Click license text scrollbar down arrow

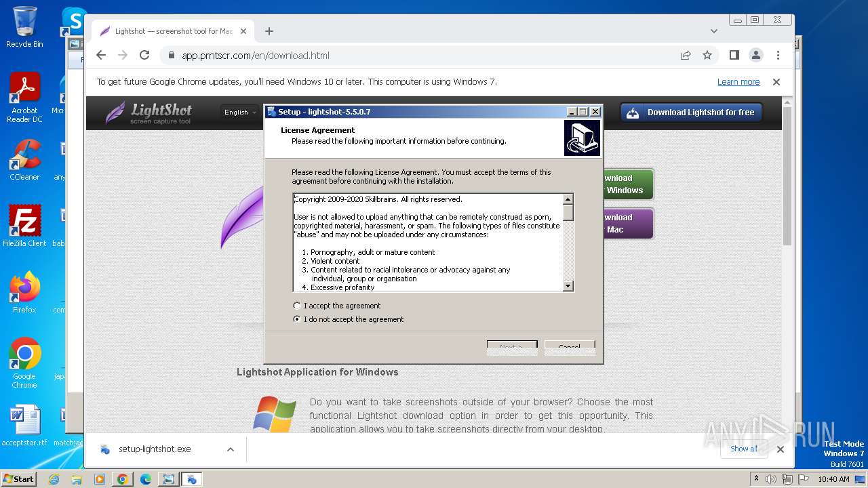(568, 287)
